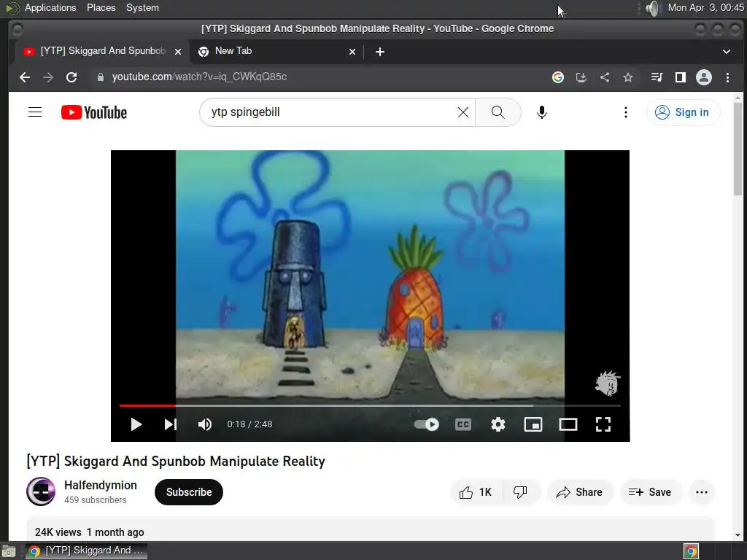The width and height of the screenshot is (747, 560).
Task: Go back in browser history
Action: tap(25, 77)
